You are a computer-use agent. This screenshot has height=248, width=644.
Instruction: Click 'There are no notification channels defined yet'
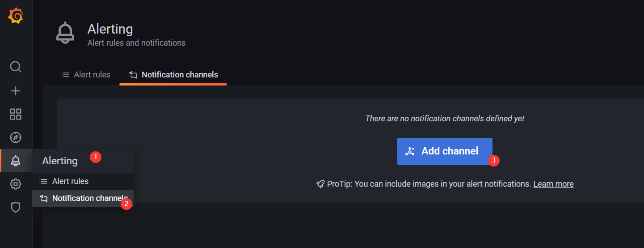445,119
